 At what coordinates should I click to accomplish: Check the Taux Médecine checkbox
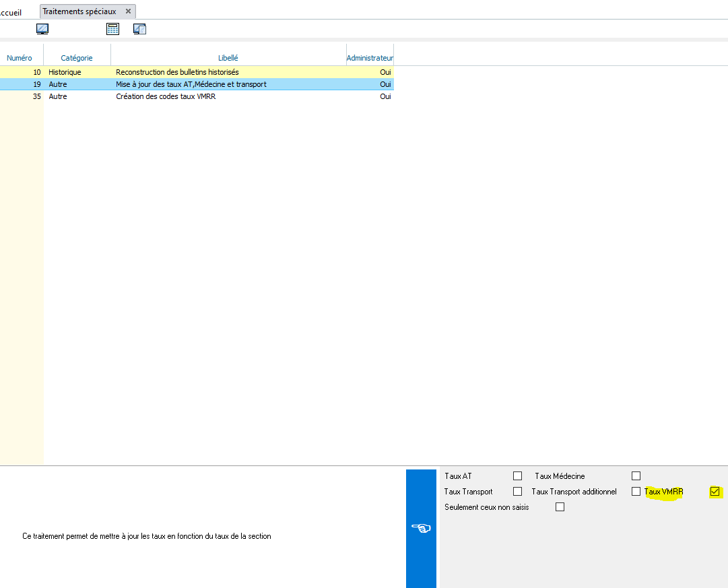636,476
